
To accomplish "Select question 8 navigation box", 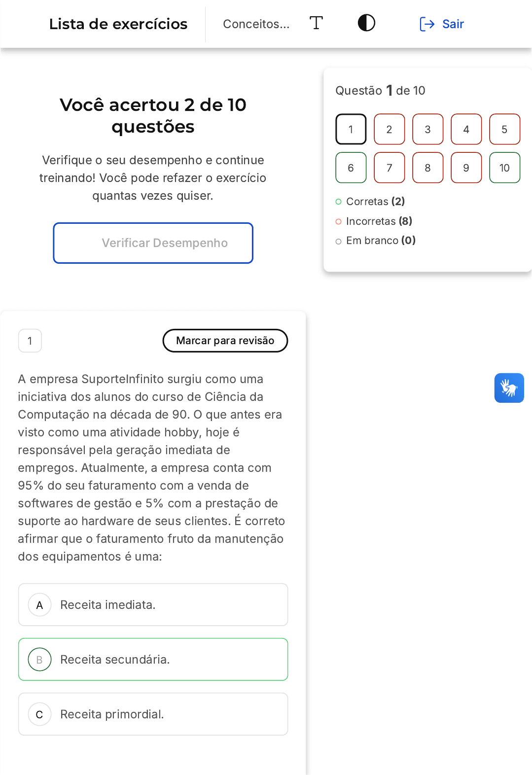I will click(x=427, y=168).
